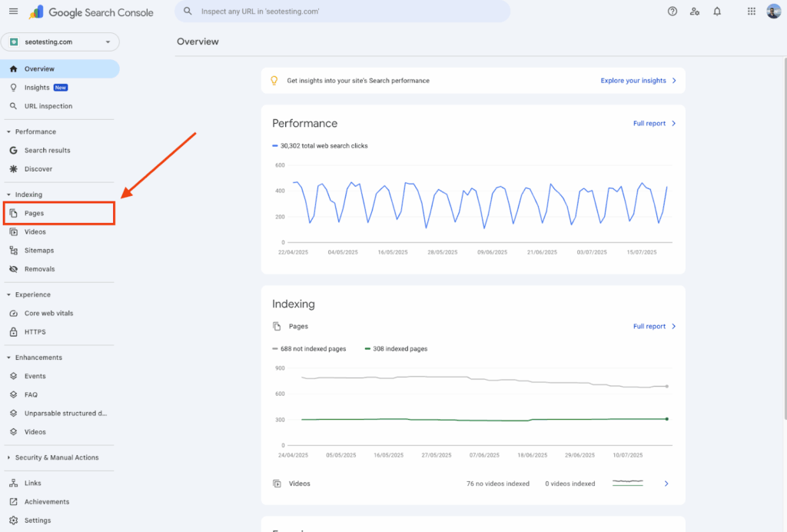This screenshot has height=532, width=787.
Task: Click the lightbulb icon in insights banner
Action: [274, 80]
